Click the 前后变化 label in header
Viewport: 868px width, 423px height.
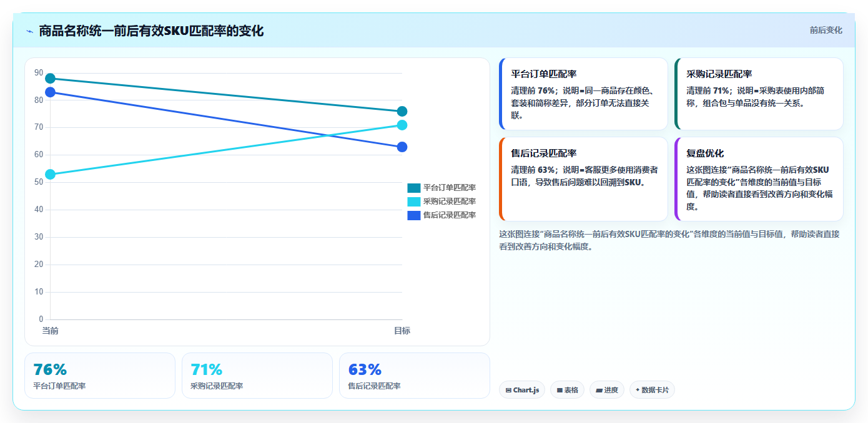(x=826, y=30)
